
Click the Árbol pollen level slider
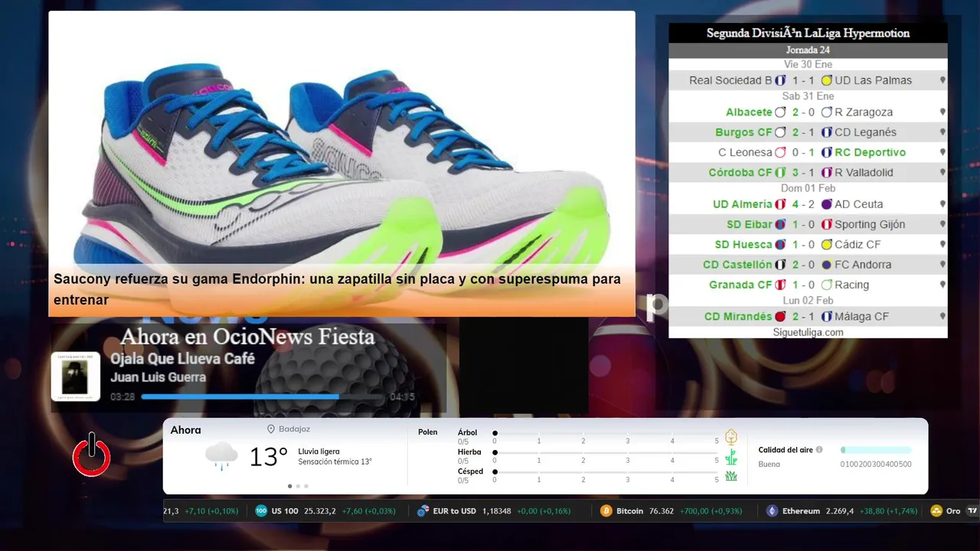point(606,433)
